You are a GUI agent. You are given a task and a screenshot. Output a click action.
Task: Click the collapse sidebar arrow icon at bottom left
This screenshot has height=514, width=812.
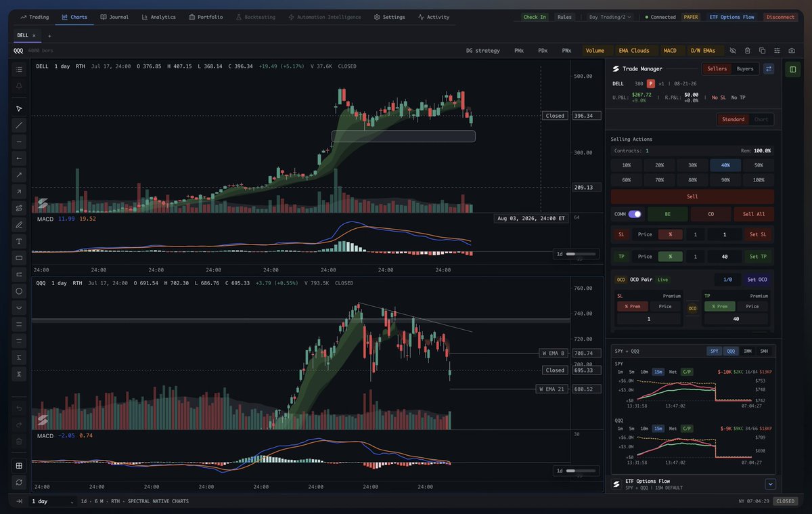click(19, 501)
